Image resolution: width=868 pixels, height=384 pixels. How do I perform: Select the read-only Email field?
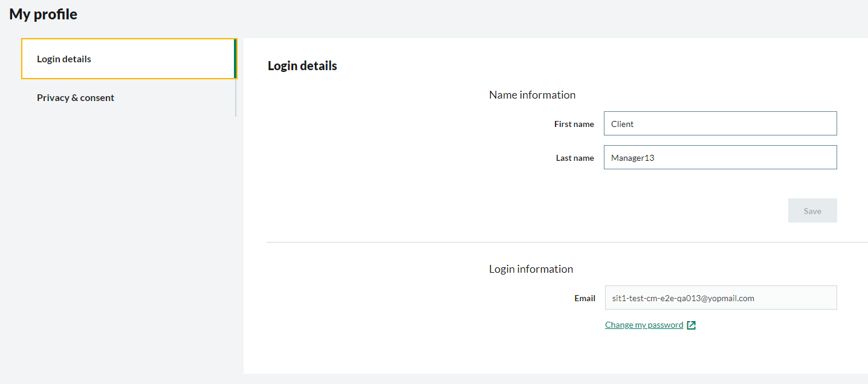coord(720,298)
